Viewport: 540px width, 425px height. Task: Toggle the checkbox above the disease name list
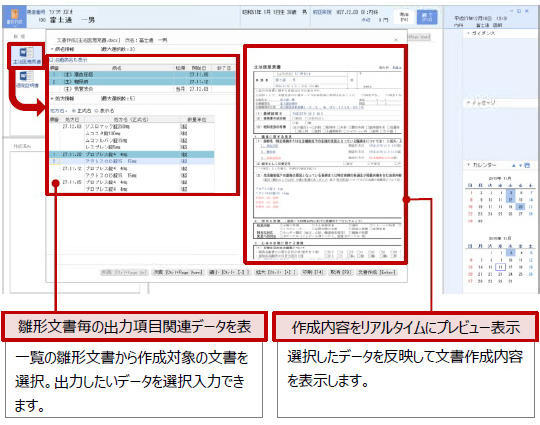pyautogui.click(x=52, y=60)
